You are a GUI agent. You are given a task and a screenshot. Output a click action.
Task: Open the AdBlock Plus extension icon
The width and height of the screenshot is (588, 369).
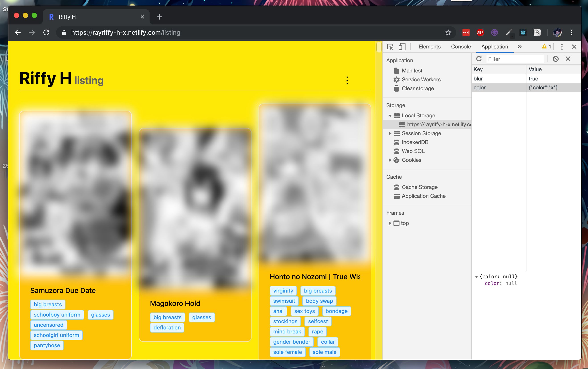(480, 32)
